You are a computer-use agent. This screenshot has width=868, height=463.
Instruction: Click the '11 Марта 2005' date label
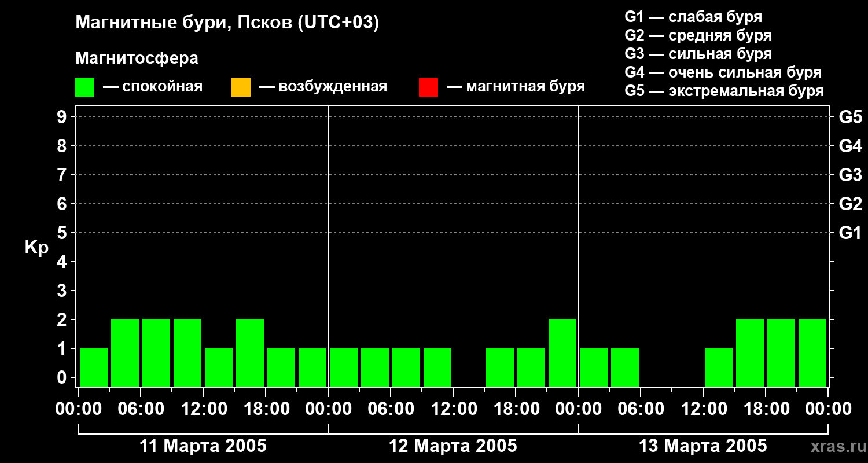coord(203,446)
